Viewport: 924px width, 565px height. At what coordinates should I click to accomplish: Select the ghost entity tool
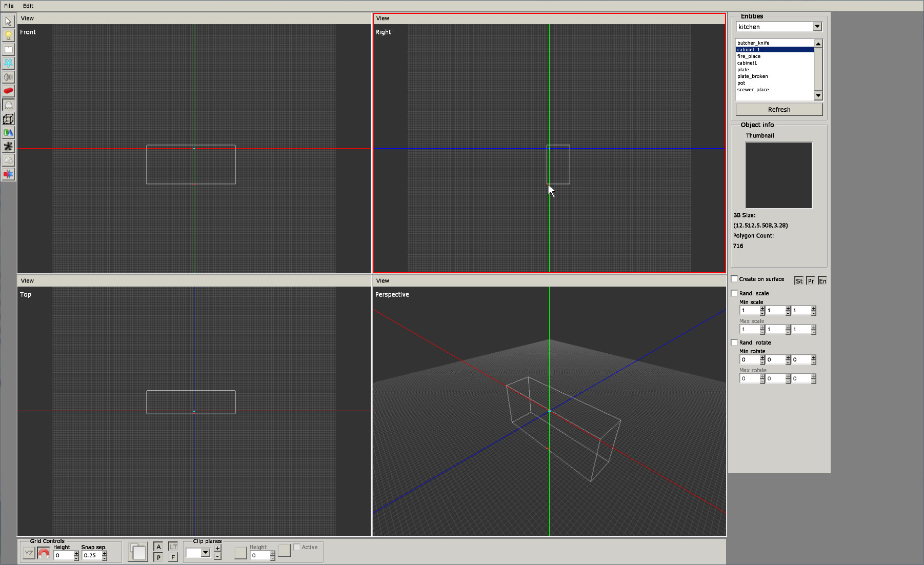8,105
